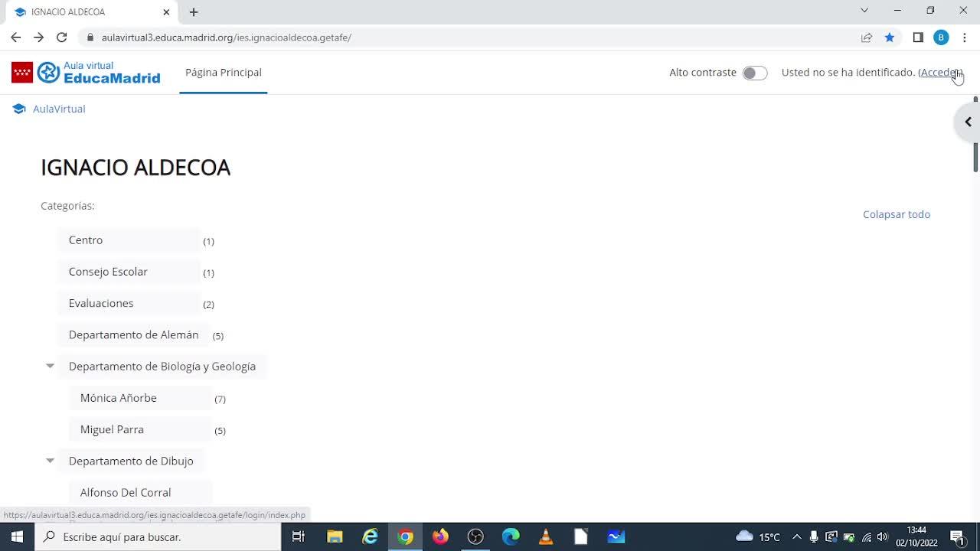This screenshot has height=551, width=980.
Task: Click the browser forward arrow
Action: coord(38,37)
